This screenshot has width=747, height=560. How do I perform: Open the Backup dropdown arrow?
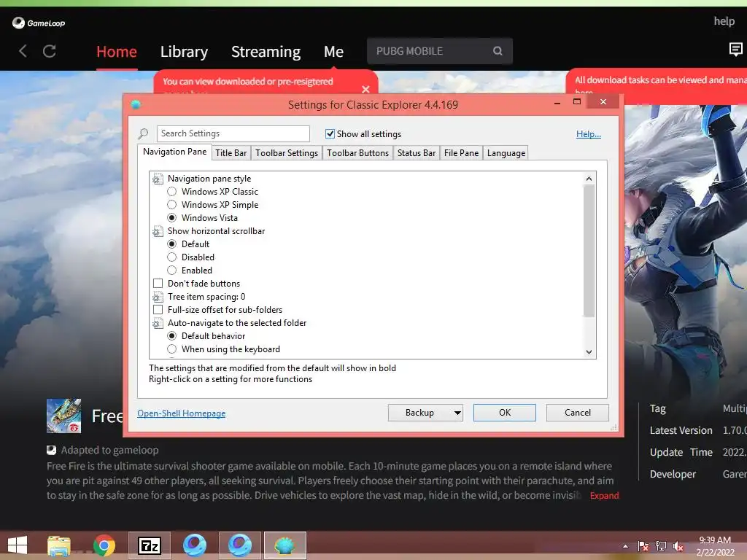[457, 413]
